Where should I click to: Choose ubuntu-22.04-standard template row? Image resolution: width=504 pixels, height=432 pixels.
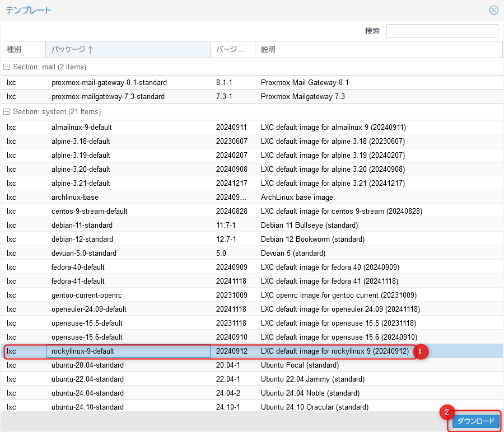(x=87, y=379)
